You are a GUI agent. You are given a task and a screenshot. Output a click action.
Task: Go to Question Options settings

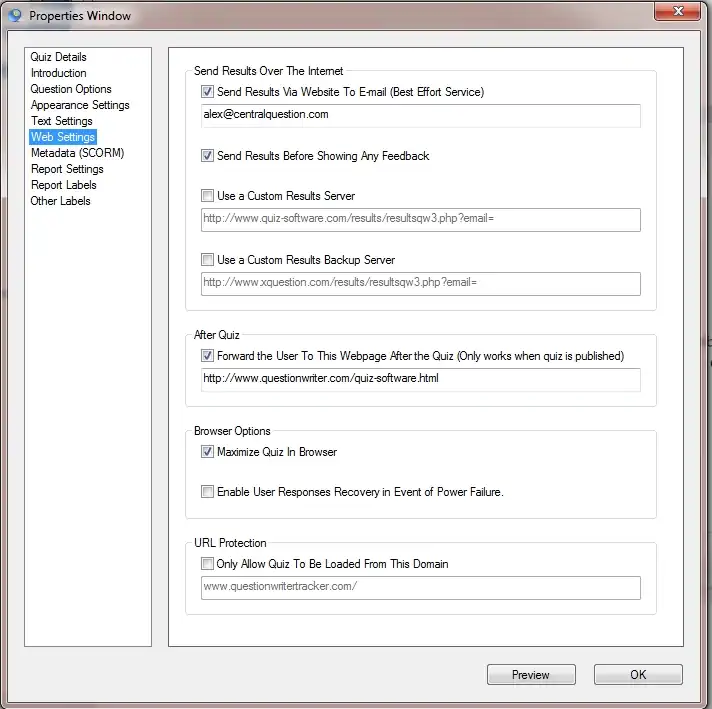(x=71, y=89)
